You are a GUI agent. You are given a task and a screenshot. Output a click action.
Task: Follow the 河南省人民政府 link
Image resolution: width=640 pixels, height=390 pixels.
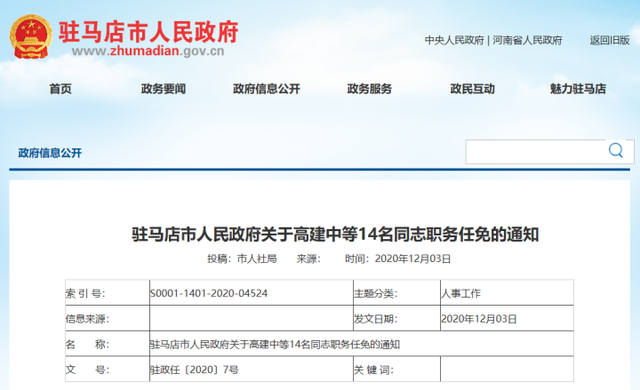527,40
